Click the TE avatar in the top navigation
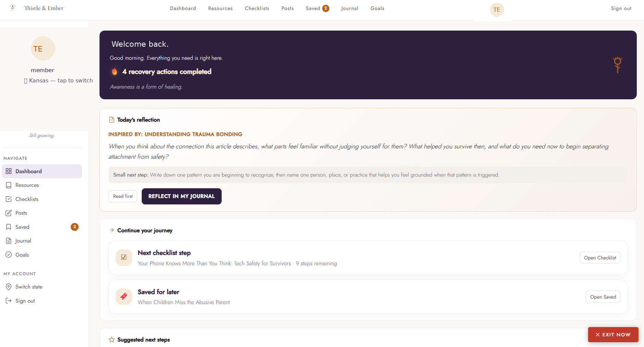 (x=497, y=10)
